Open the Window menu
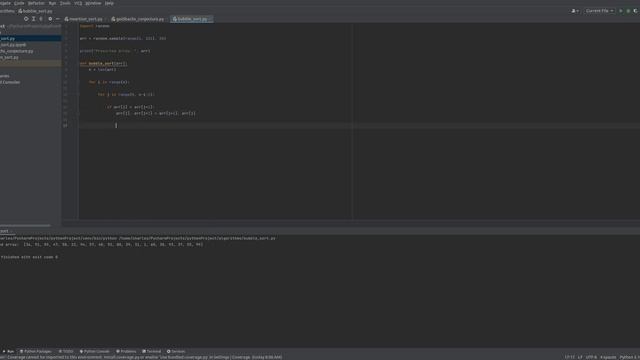Image resolution: width=640 pixels, height=360 pixels. click(93, 3)
